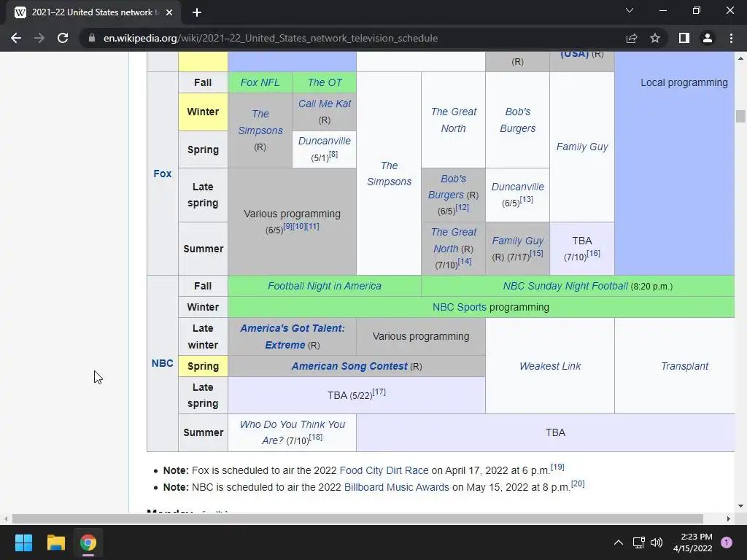Open Bob's Burgers link in Fall row
This screenshot has height=560, width=747.
517,120
